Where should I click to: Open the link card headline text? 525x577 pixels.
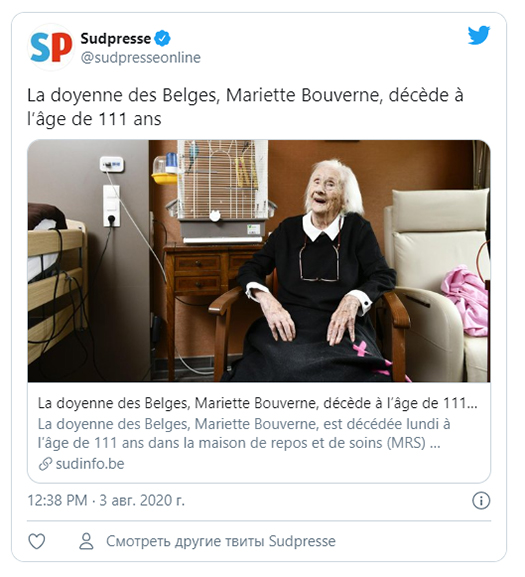tap(258, 403)
